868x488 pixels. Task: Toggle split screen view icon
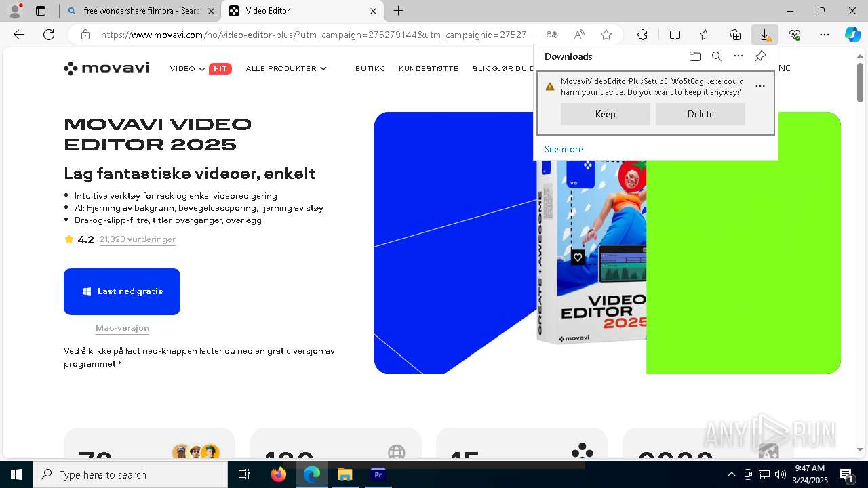(675, 35)
